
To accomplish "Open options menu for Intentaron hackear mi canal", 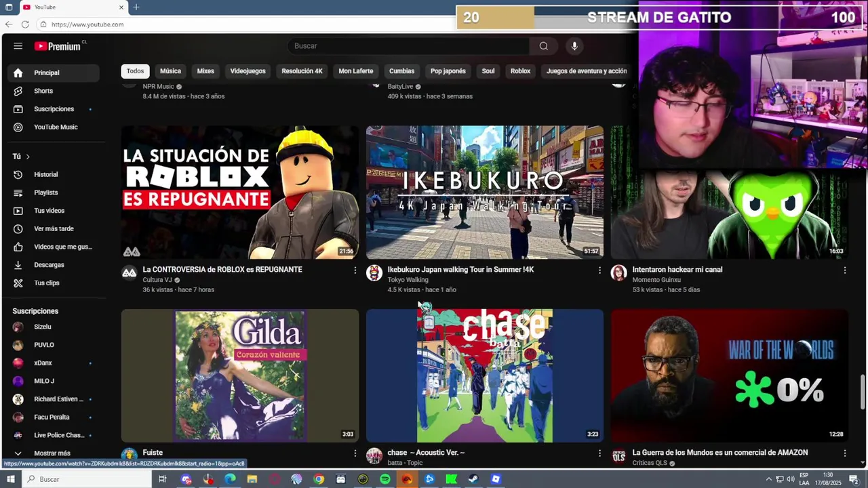I will 844,270.
